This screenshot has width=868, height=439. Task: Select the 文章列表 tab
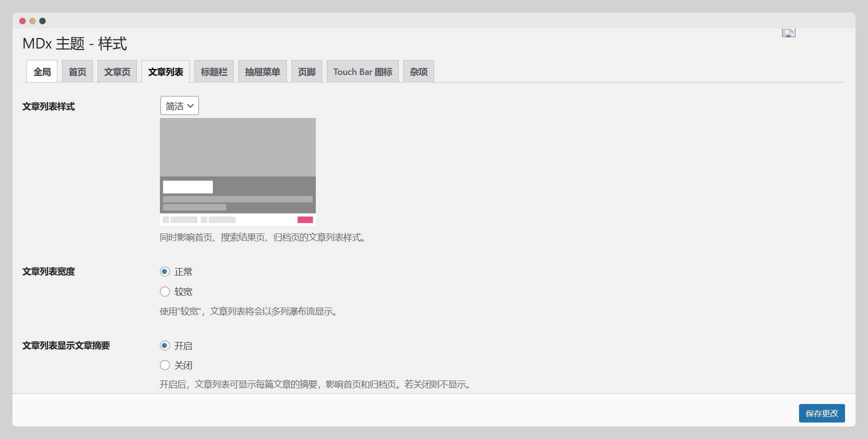[165, 72]
